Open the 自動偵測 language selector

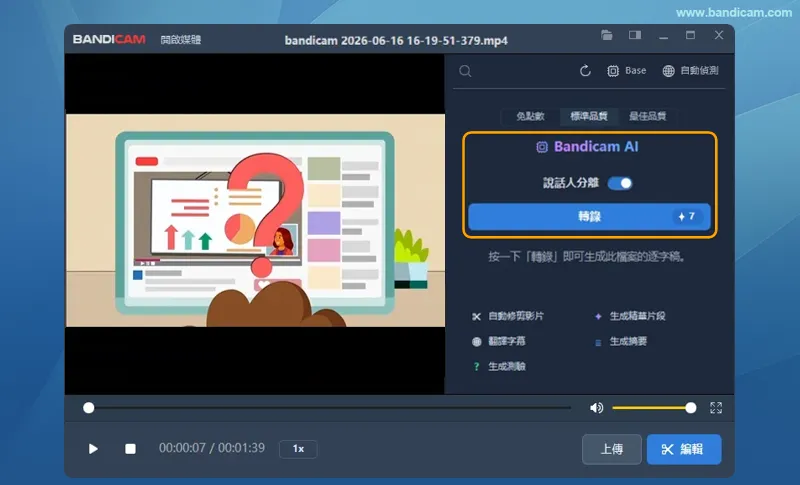pyautogui.click(x=690, y=71)
